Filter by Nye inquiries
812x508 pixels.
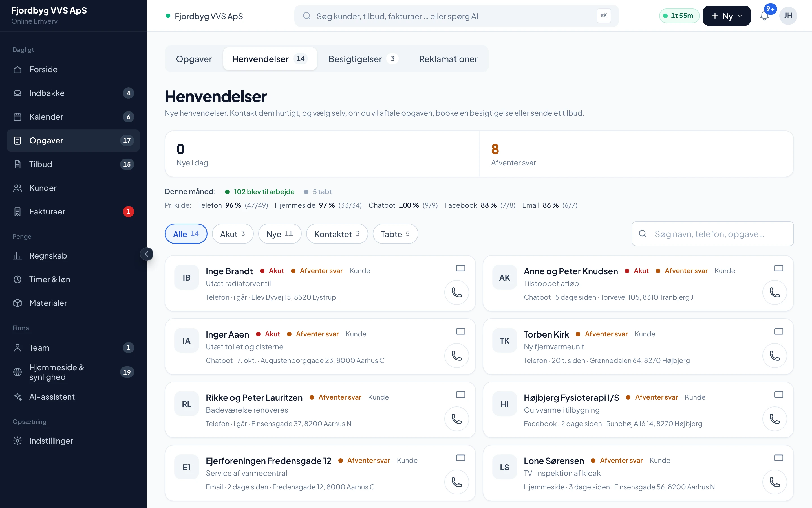point(279,234)
